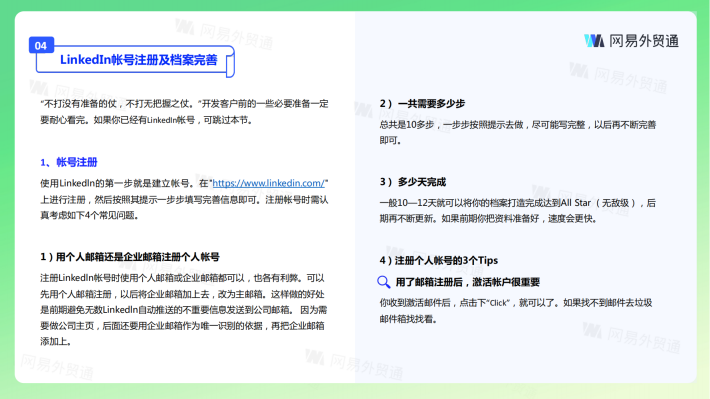The image size is (710, 399).
Task: Click paragraph mentioning 总共是10多步
Action: click(518, 132)
